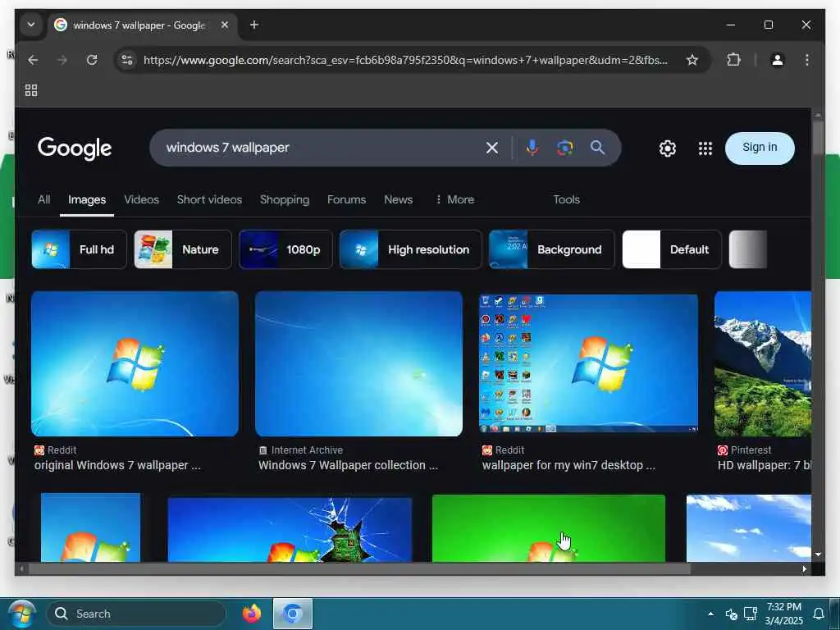The image size is (840, 630).
Task: Open the notifications bell in taskbar
Action: pos(818,614)
